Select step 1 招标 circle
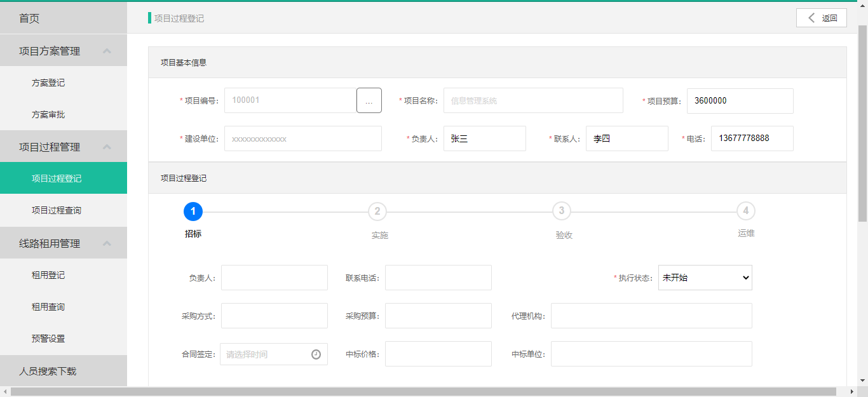This screenshot has height=397, width=868. click(193, 211)
